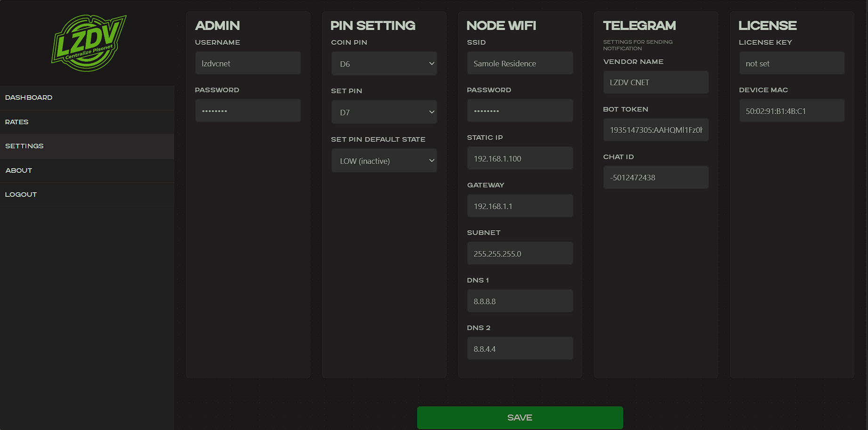Open the Set Pin dropdown
Image resolution: width=868 pixels, height=430 pixels.
[x=384, y=112]
